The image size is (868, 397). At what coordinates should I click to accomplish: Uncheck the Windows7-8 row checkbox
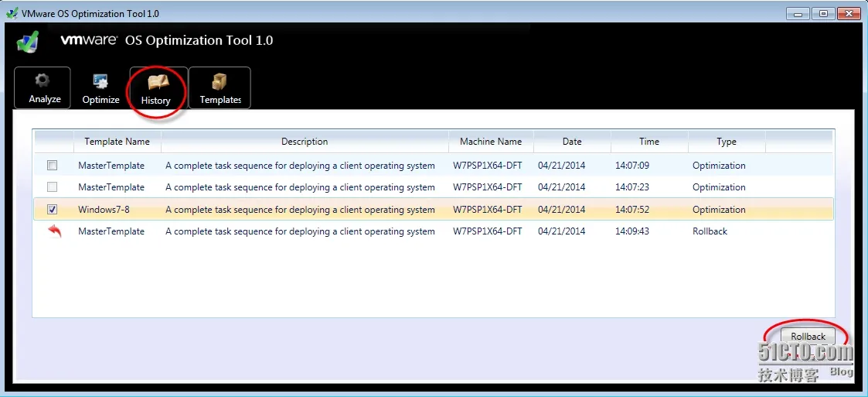(x=52, y=209)
